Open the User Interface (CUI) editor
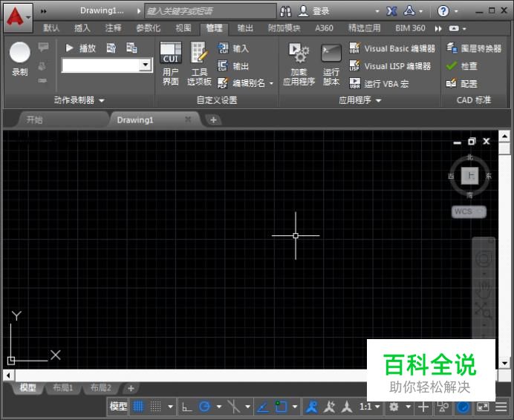Image resolution: width=514 pixels, height=420 pixels. tap(171, 63)
